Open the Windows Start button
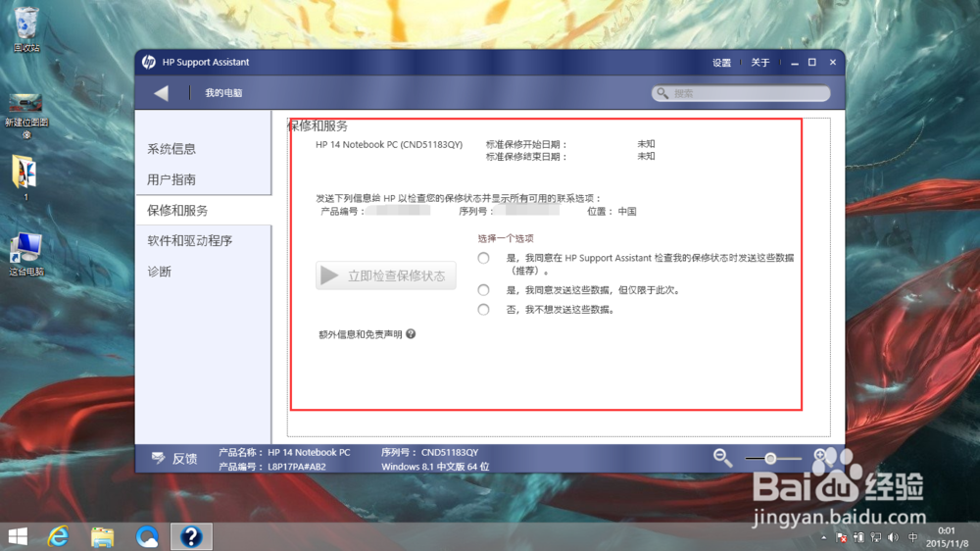The height and width of the screenshot is (551, 980). tap(18, 536)
